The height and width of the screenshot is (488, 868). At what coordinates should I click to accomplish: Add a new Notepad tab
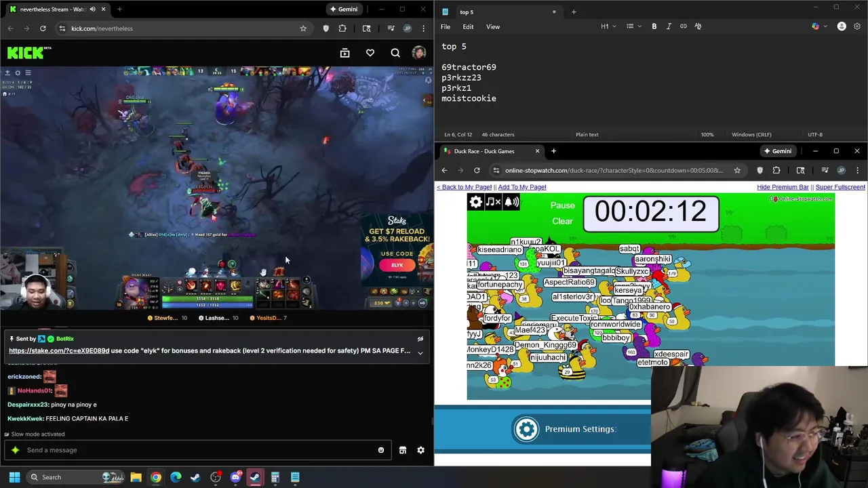tap(574, 12)
